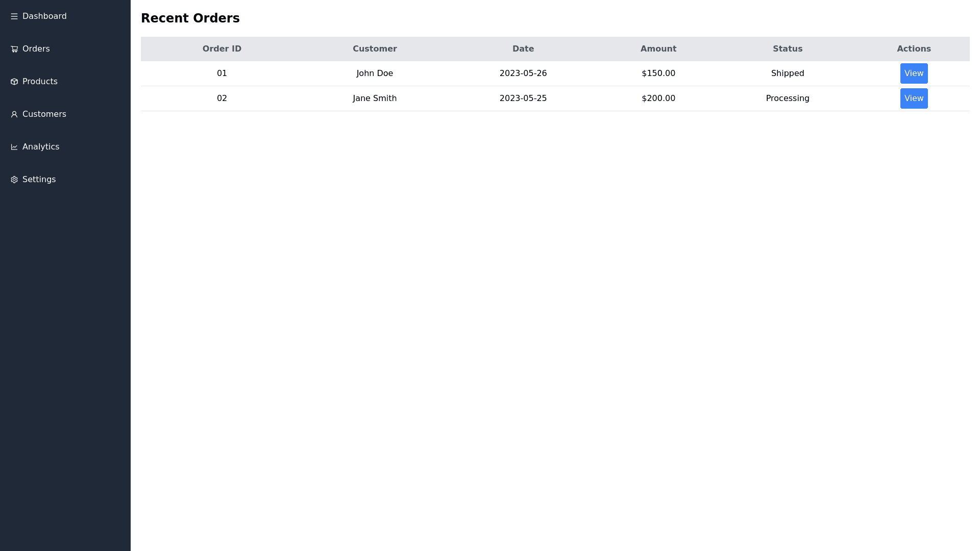Click the Dashboard hamburger menu icon
The image size is (980, 551).
pyautogui.click(x=14, y=16)
